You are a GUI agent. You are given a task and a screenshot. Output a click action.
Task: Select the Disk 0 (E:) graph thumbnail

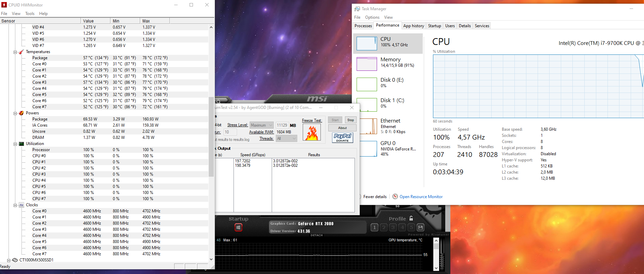point(367,84)
